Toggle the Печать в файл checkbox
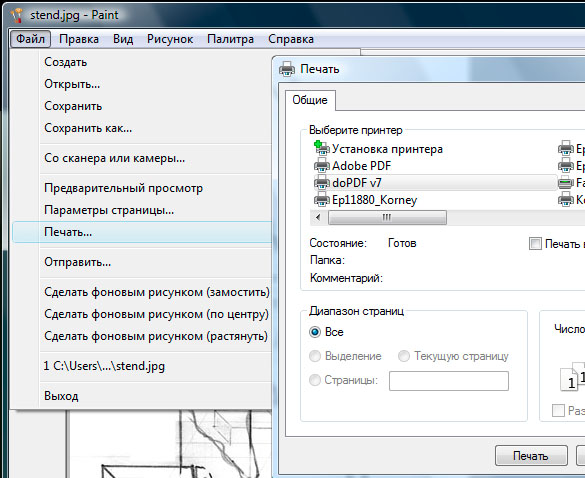The width and height of the screenshot is (585, 478). 535,244
